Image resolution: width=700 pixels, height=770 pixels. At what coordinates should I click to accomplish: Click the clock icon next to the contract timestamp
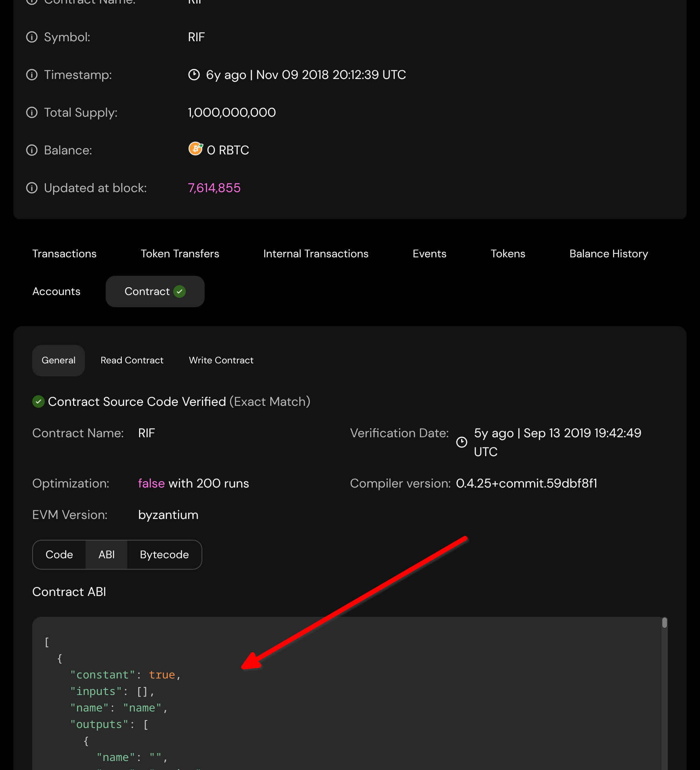194,75
